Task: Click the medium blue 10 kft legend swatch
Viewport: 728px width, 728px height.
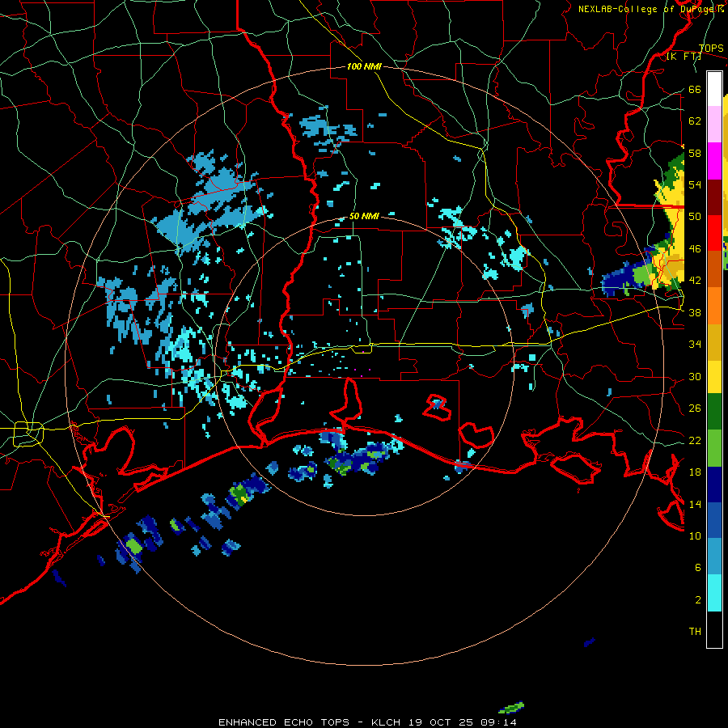Action: (714, 520)
